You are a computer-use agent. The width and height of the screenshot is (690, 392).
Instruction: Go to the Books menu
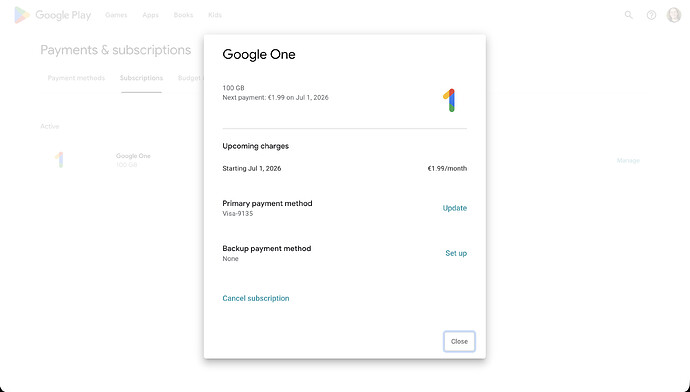(184, 15)
